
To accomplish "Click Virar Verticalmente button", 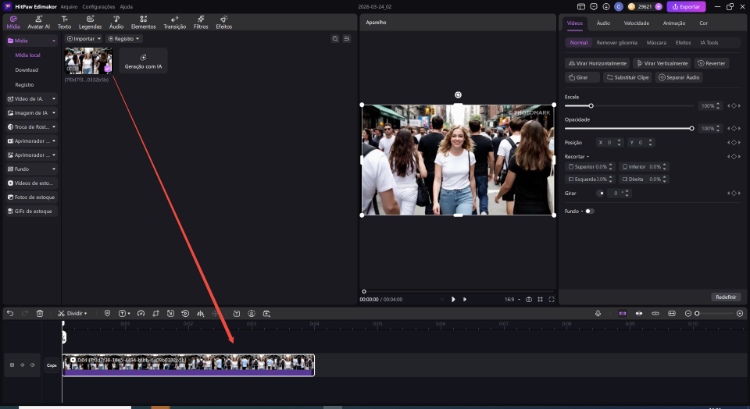I will (x=662, y=63).
